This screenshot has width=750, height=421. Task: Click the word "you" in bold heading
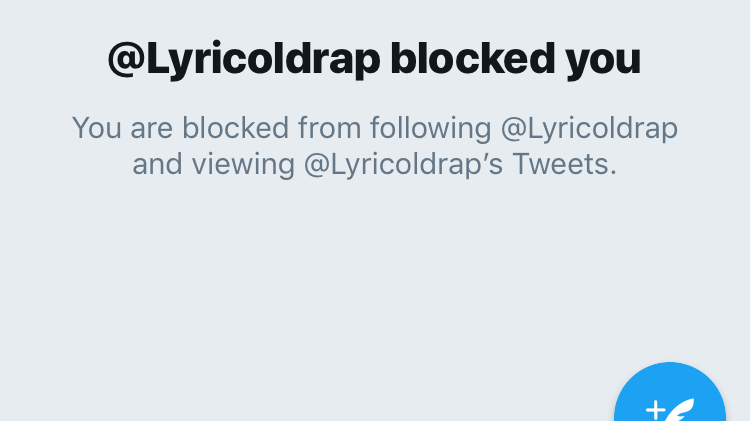coord(603,61)
